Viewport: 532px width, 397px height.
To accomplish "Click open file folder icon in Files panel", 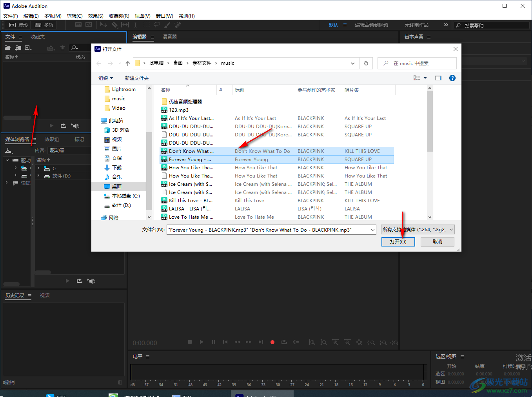I will point(7,48).
